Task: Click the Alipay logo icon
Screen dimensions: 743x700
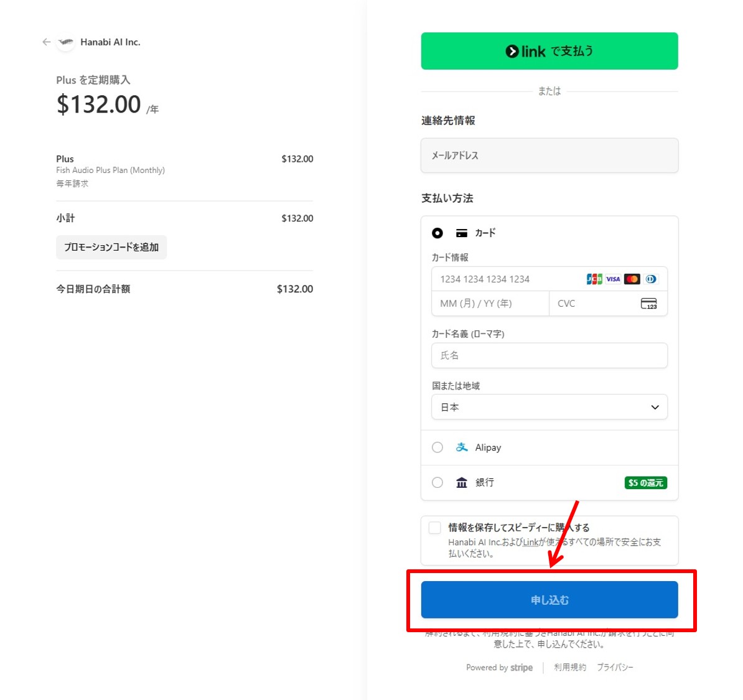Action: pos(462,447)
